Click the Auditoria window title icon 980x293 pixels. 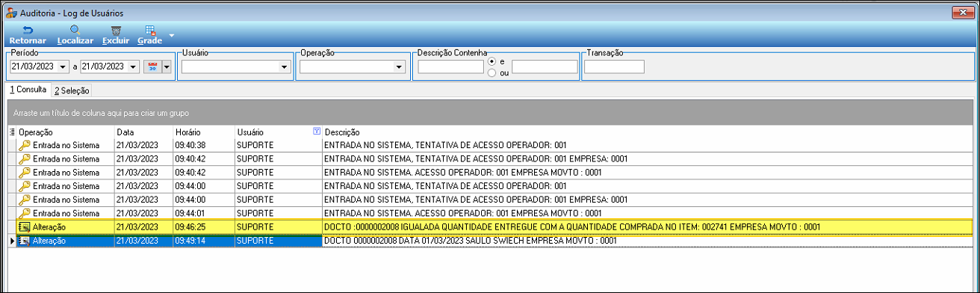tap(10, 13)
